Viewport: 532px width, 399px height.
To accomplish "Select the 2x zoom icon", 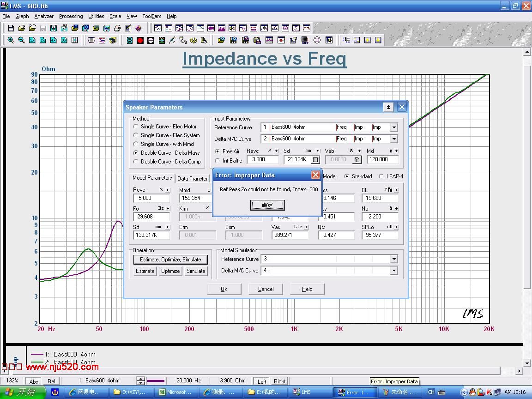I will [43, 40].
